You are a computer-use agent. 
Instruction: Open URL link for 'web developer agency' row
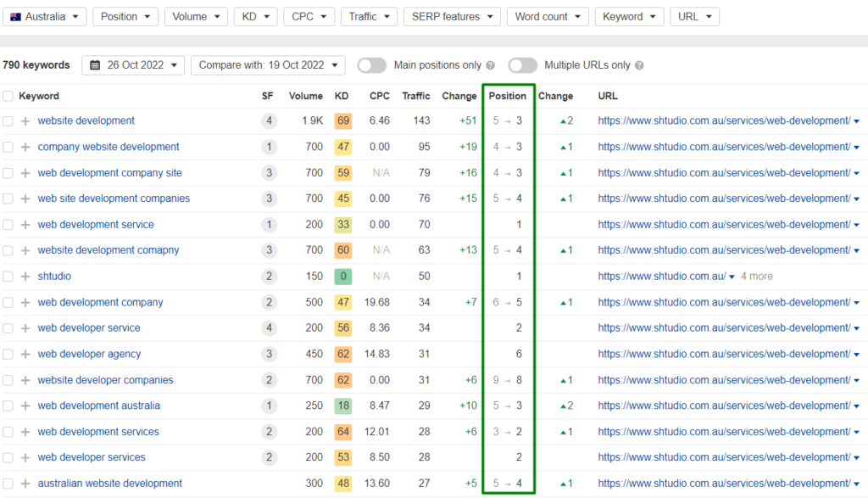[x=724, y=354]
